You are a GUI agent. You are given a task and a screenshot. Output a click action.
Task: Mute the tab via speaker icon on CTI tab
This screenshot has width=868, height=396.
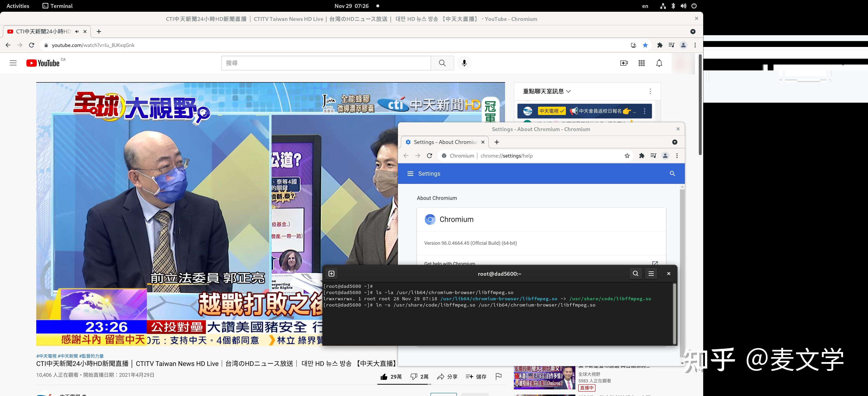click(x=77, y=31)
